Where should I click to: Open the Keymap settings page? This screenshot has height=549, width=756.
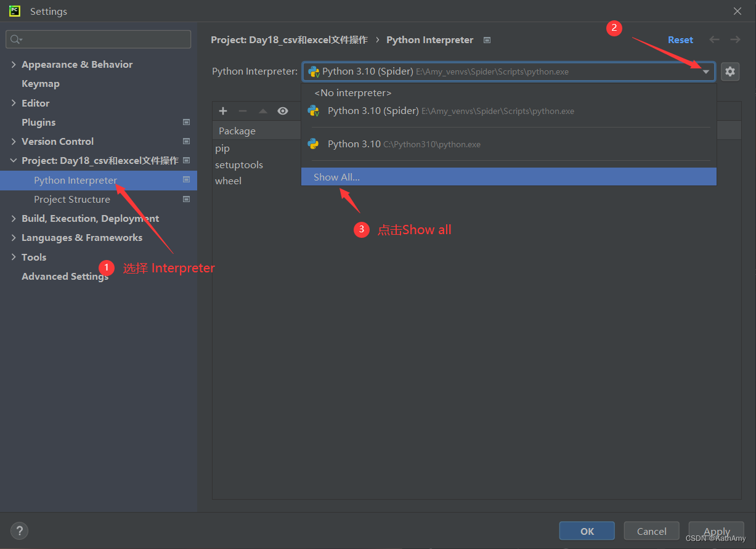click(x=41, y=84)
